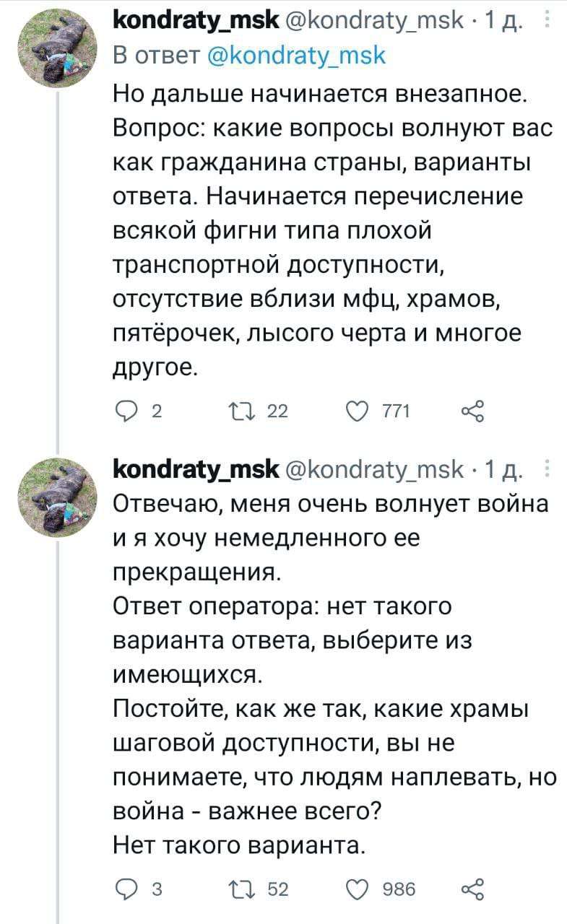Like the tweet with 986 likes

[361, 888]
